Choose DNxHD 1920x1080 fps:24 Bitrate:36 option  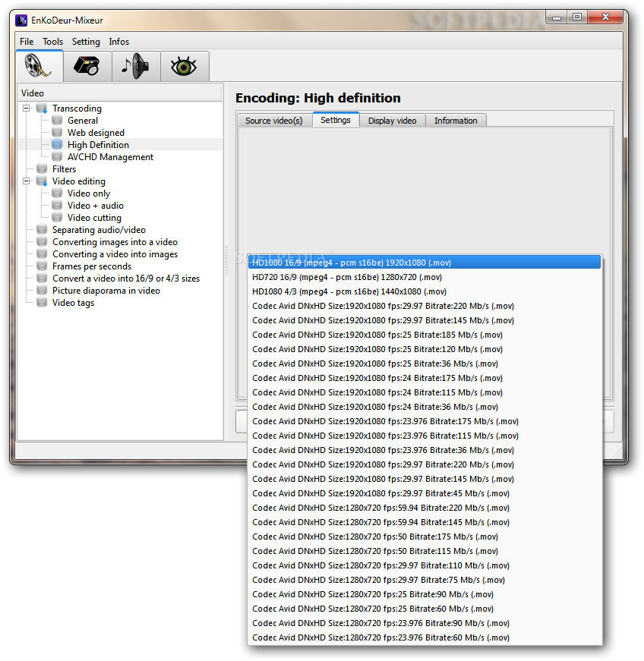click(425, 407)
